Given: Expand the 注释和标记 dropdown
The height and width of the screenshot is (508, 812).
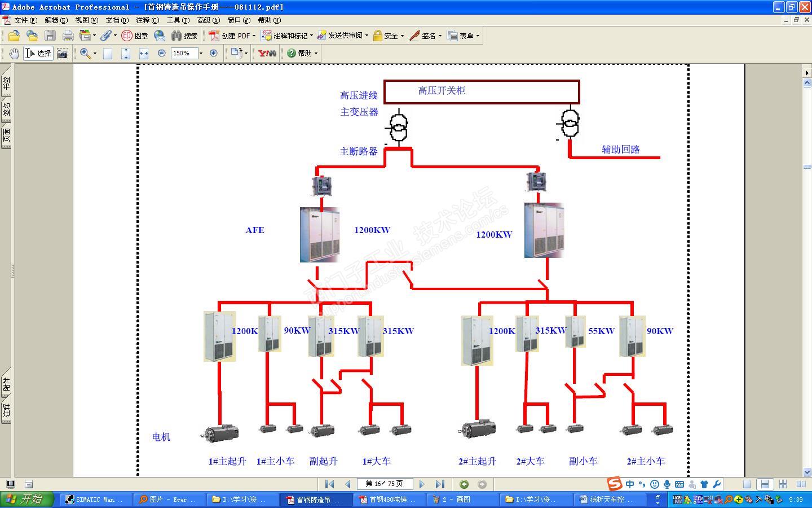Looking at the screenshot, I should [x=311, y=36].
